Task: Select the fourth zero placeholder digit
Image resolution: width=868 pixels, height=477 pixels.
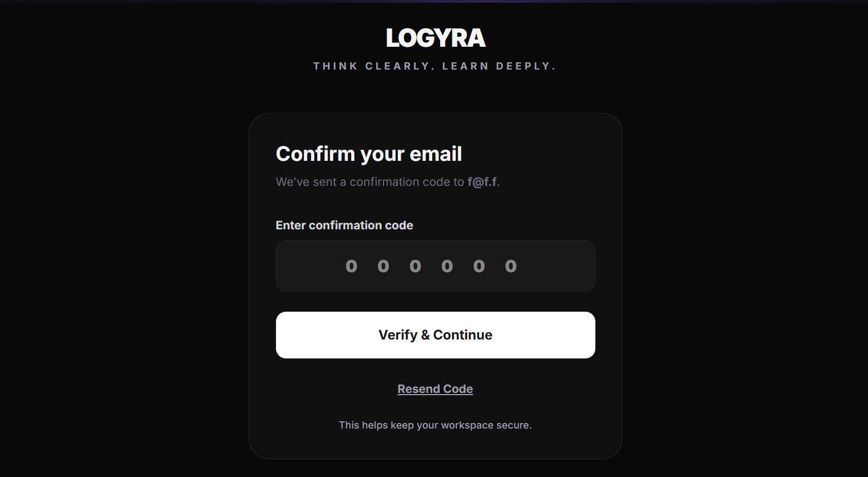Action: (447, 266)
